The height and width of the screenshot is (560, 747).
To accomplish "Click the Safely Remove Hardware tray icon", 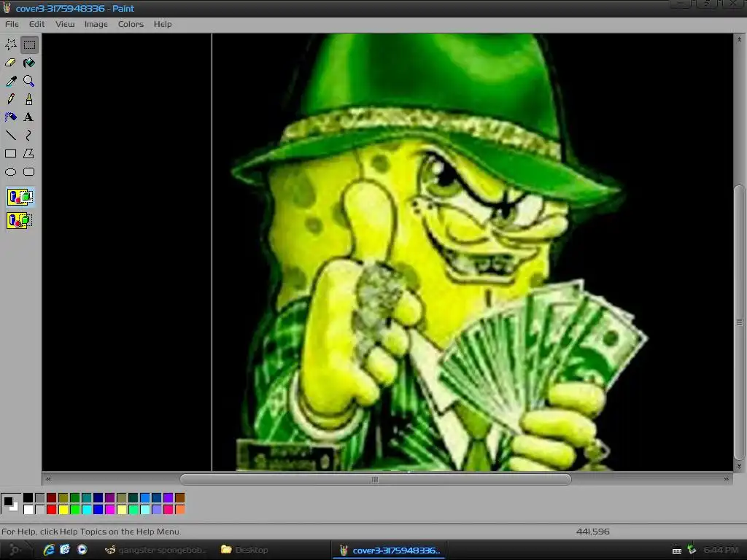I will [x=692, y=550].
